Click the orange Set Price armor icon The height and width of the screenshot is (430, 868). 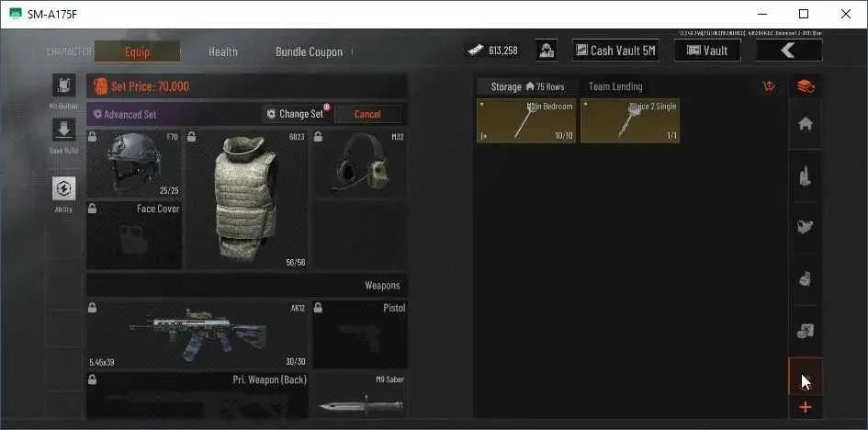(x=100, y=86)
